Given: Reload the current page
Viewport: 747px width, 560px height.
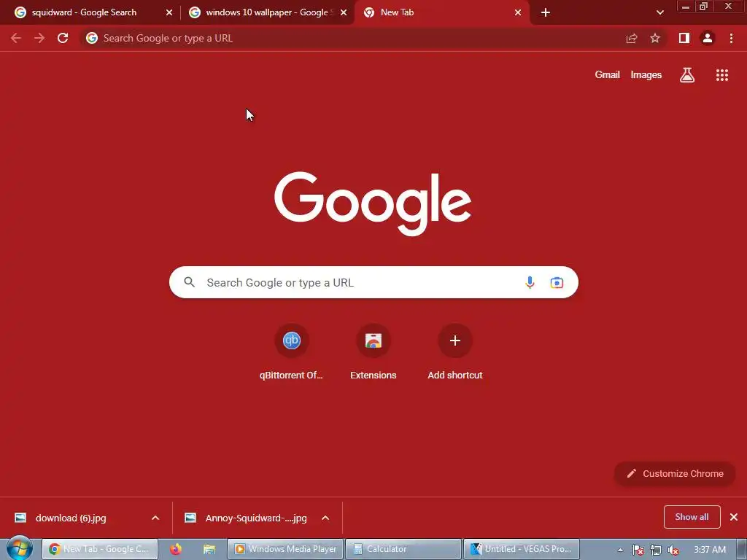Looking at the screenshot, I should (63, 38).
